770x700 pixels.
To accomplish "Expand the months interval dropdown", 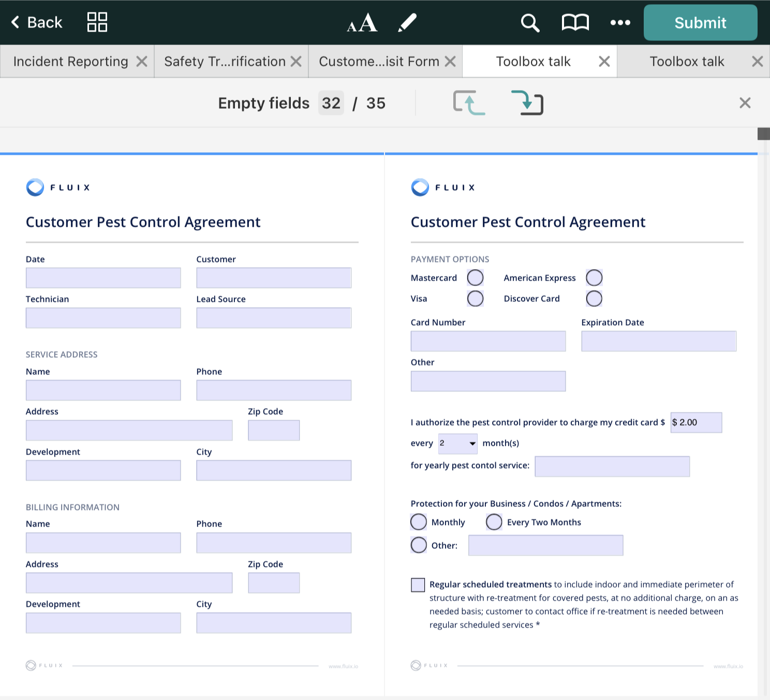I will (458, 444).
